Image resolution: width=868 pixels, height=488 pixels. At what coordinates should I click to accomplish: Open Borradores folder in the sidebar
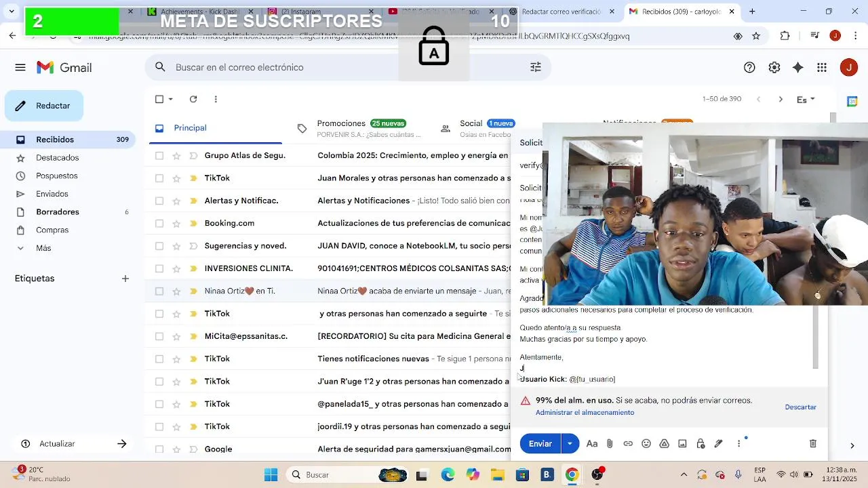point(58,212)
